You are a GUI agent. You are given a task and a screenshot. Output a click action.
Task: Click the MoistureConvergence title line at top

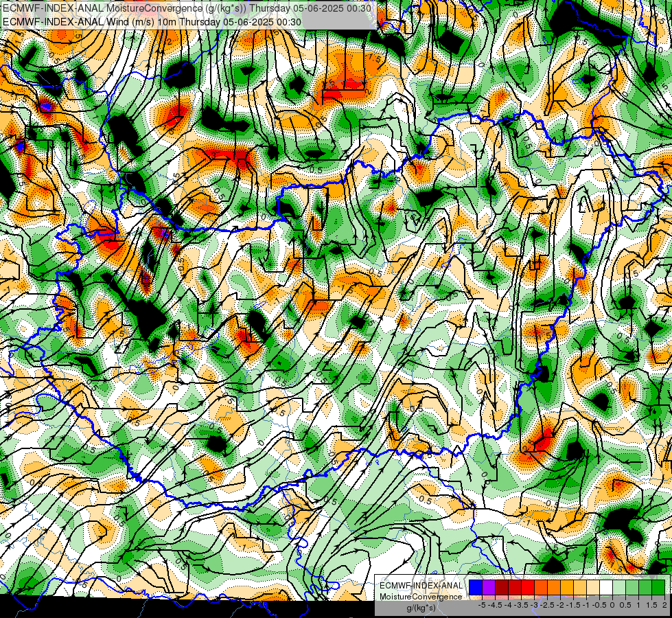tap(187, 8)
